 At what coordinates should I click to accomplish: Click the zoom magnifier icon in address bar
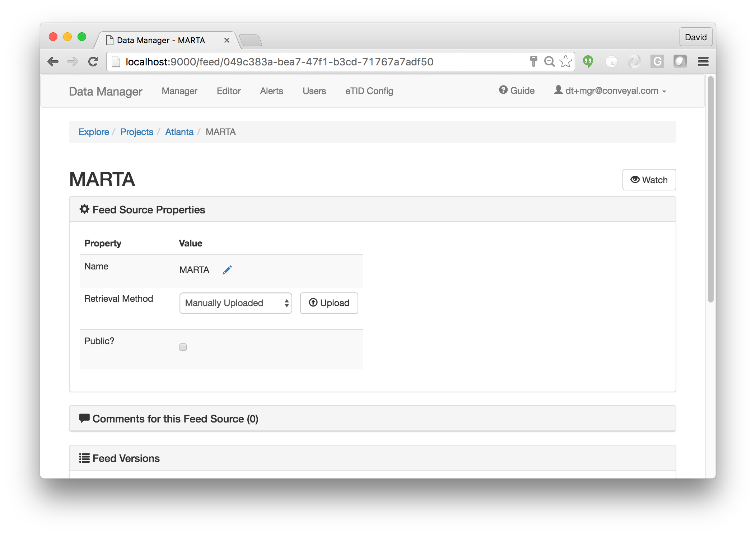coord(549,61)
